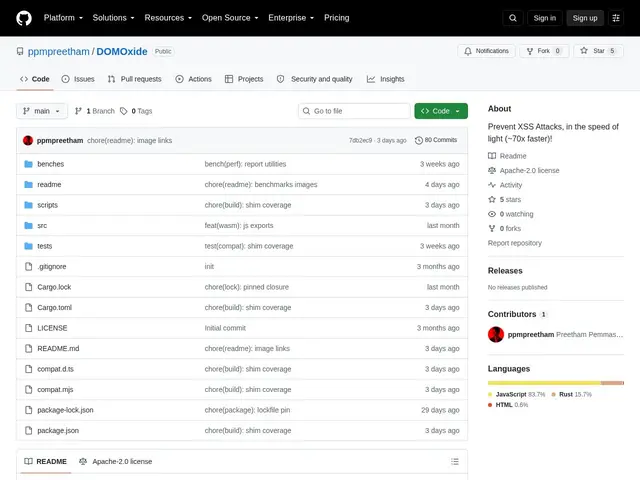
Task: Click the fork icon next to 0 forks
Action: [x=492, y=229]
